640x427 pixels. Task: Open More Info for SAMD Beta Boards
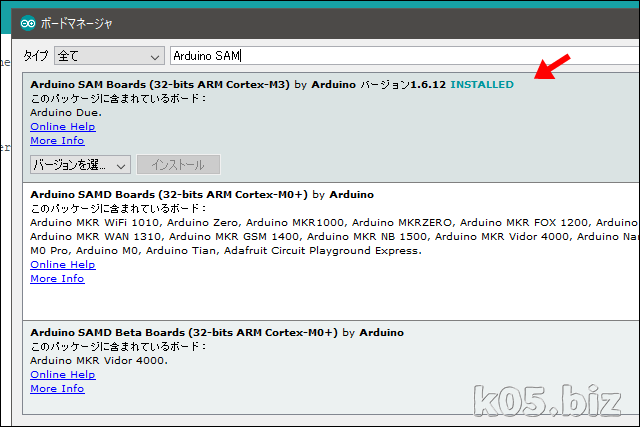tap(58, 388)
